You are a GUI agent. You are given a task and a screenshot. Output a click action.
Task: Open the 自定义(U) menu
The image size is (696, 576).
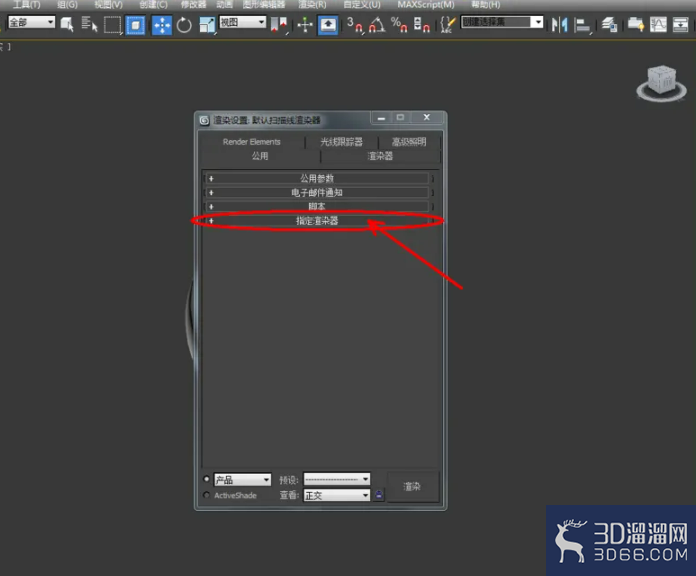tap(362, 4)
